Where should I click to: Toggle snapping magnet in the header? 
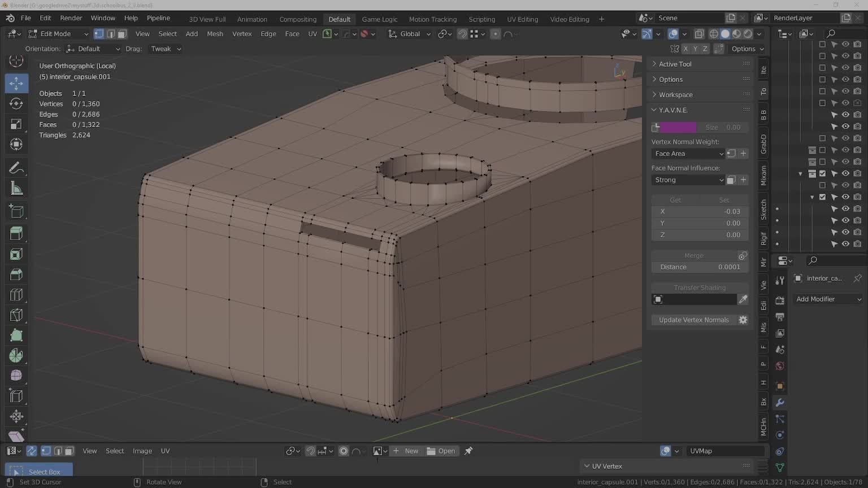coord(462,34)
